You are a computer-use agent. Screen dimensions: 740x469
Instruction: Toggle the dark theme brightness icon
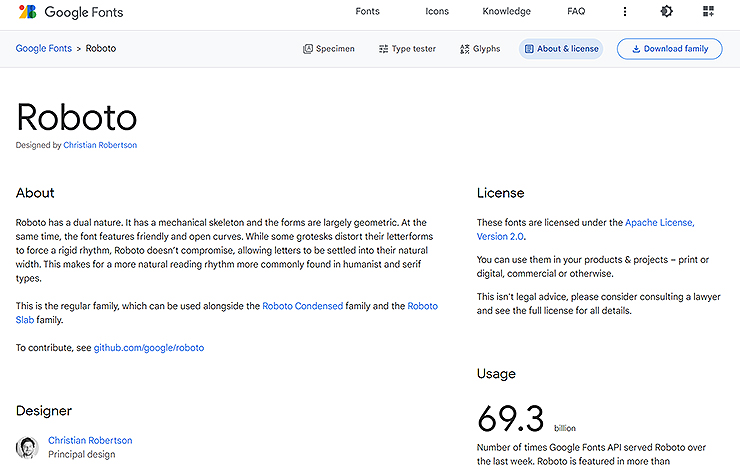tap(666, 11)
